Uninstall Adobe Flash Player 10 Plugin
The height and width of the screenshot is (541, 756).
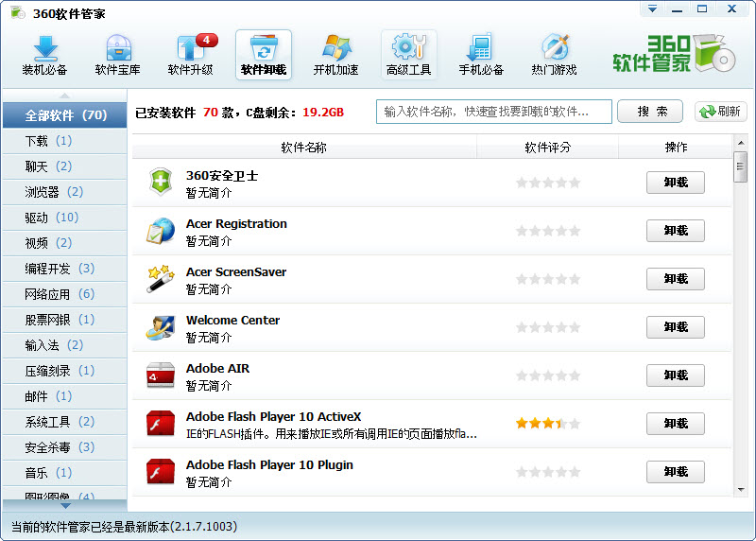coord(675,472)
